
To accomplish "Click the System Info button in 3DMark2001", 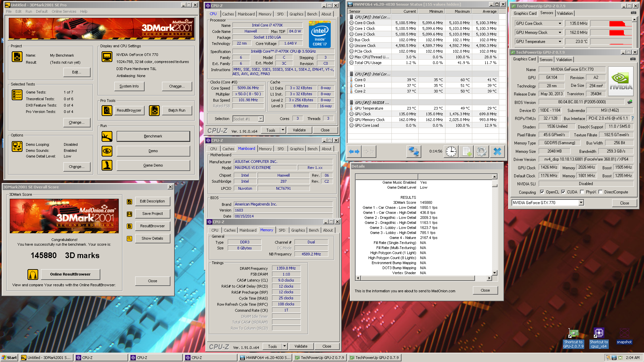I will tap(129, 86).
